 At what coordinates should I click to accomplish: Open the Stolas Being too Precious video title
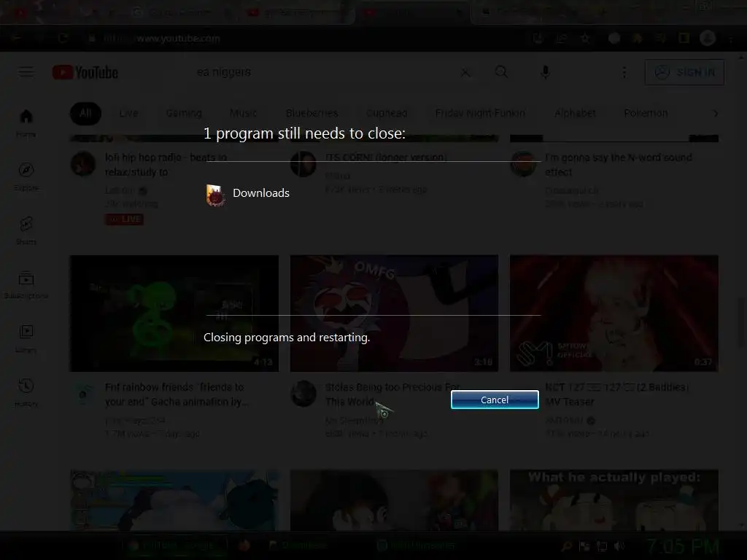tap(392, 394)
